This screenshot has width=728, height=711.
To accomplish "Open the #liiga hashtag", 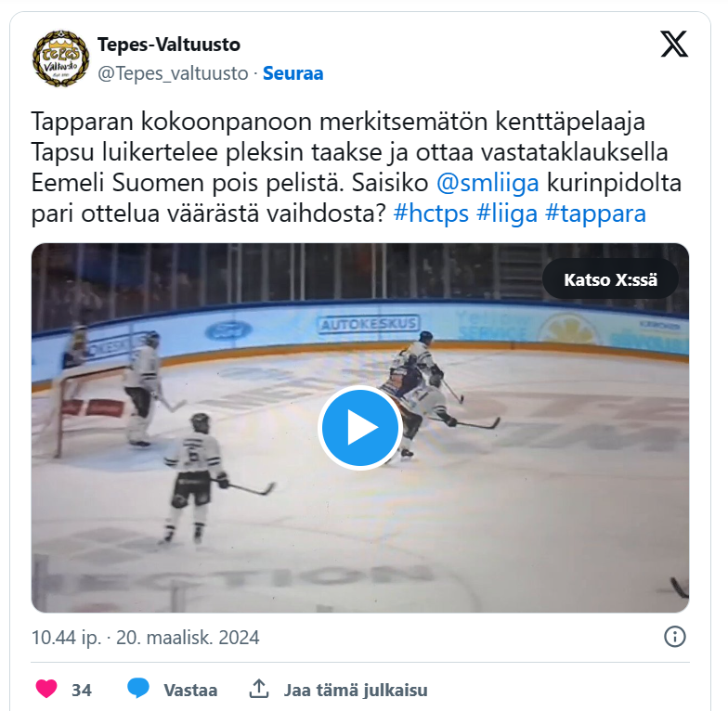I will (x=507, y=213).
